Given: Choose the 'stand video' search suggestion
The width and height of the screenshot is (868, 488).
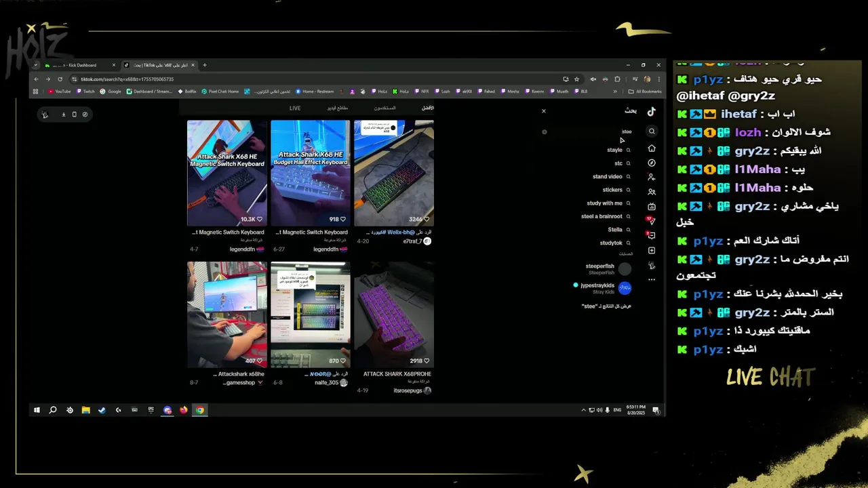Looking at the screenshot, I should [611, 177].
